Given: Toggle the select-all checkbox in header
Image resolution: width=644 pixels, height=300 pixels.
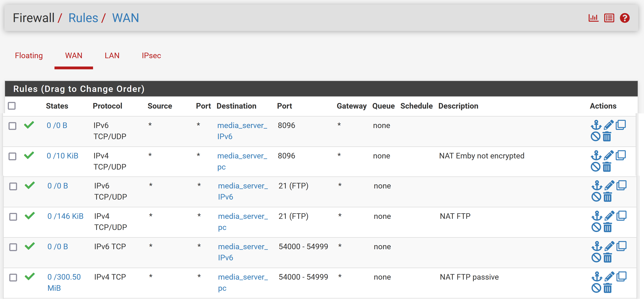Looking at the screenshot, I should 12,106.
